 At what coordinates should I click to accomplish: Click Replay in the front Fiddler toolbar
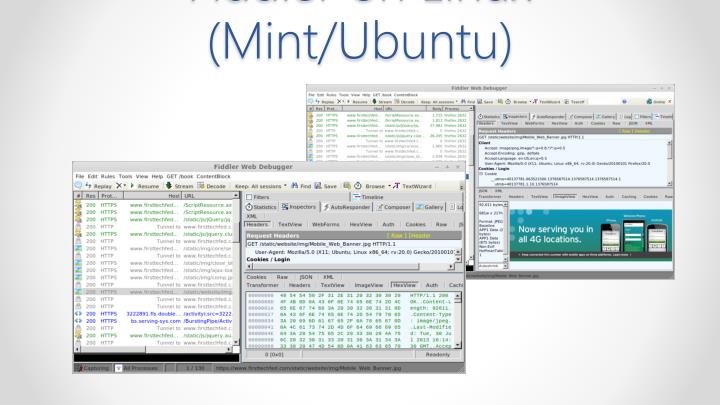pyautogui.click(x=99, y=186)
